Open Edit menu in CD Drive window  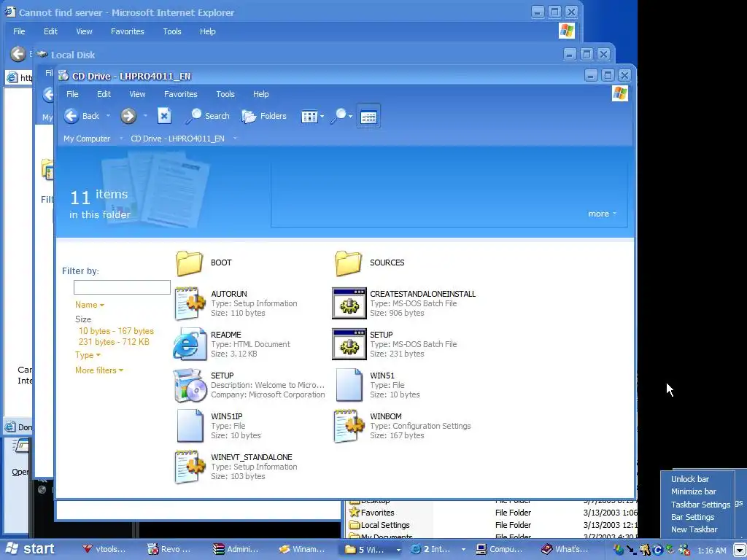(104, 94)
